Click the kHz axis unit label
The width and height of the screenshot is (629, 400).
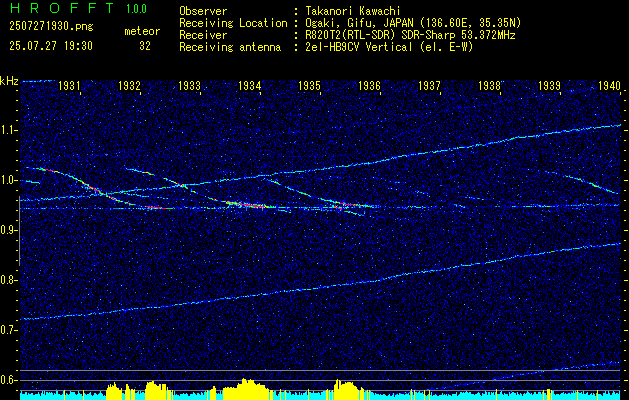[9, 81]
